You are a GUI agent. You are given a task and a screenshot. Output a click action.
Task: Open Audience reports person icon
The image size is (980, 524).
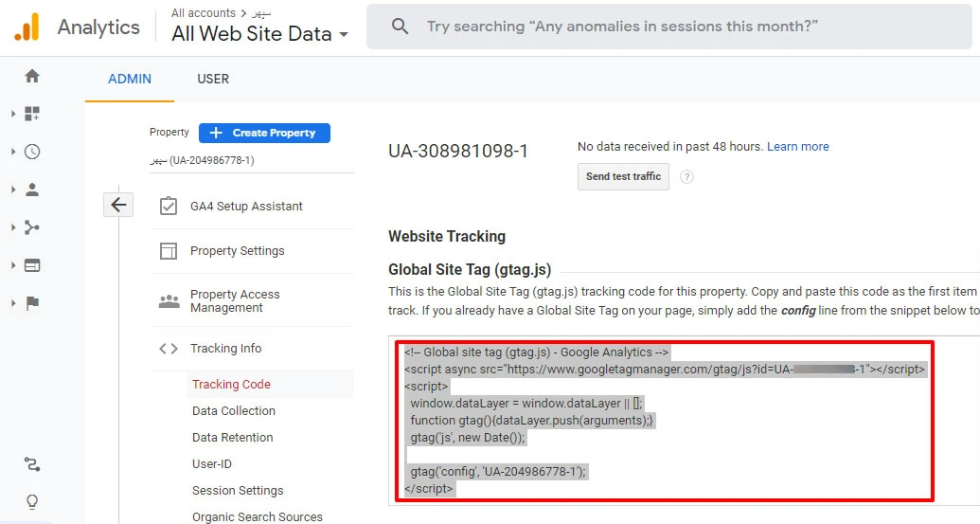point(32,190)
